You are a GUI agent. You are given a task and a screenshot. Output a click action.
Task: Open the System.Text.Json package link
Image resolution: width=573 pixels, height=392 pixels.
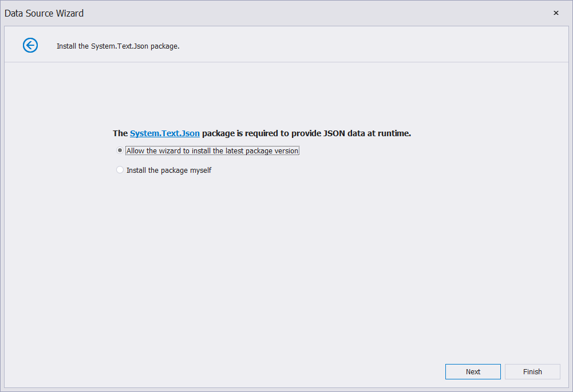pos(165,133)
